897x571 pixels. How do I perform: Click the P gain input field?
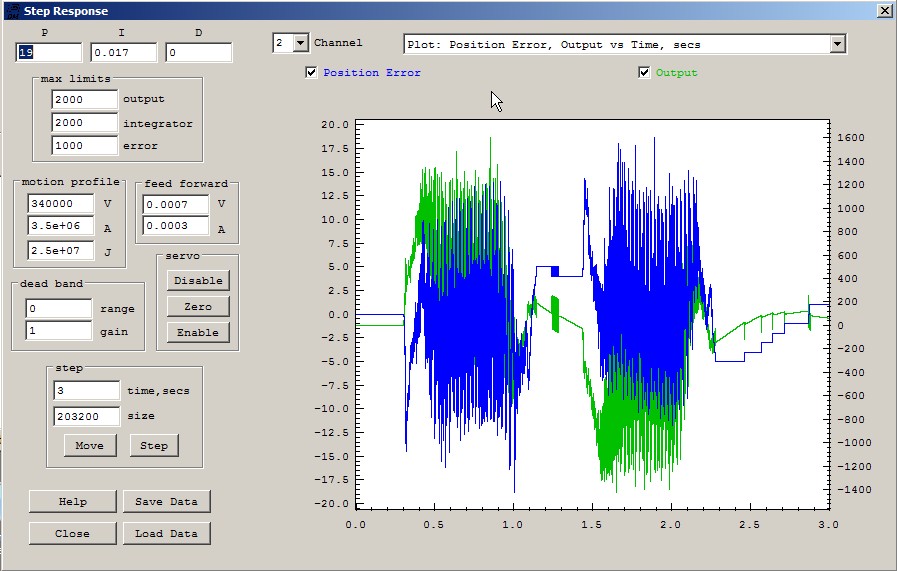click(48, 53)
